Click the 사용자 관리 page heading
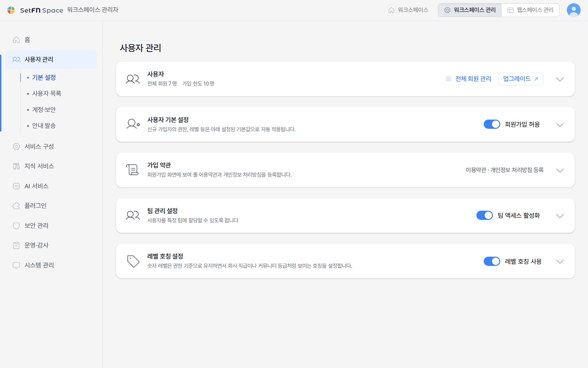 click(x=140, y=48)
